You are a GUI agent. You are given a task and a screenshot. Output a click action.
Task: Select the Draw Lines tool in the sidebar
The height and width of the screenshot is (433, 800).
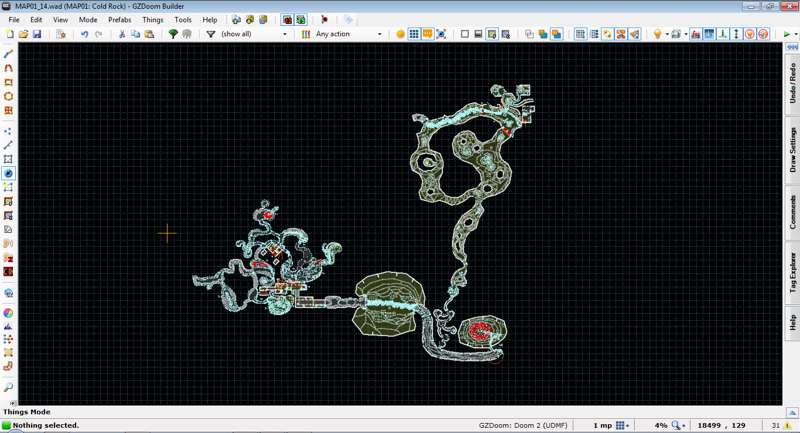click(8, 54)
